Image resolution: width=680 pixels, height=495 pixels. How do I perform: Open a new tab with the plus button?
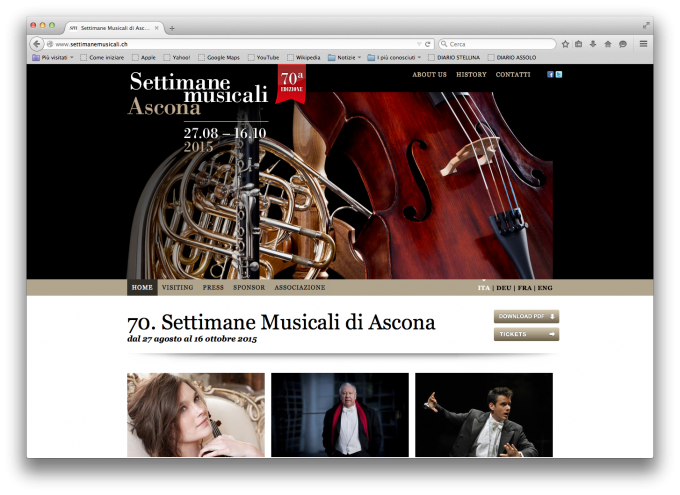[172, 28]
